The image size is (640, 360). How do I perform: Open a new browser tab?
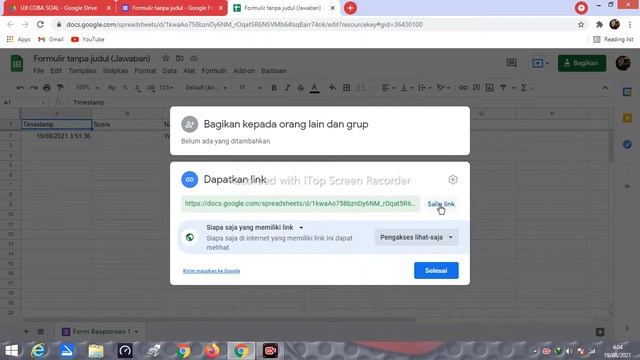click(x=350, y=8)
